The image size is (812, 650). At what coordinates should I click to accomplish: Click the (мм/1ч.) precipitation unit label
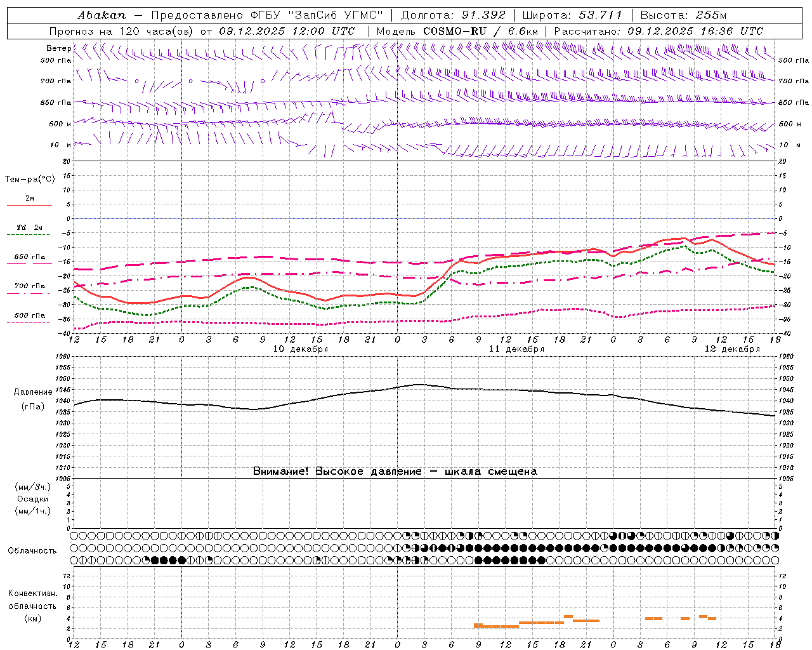(x=32, y=511)
